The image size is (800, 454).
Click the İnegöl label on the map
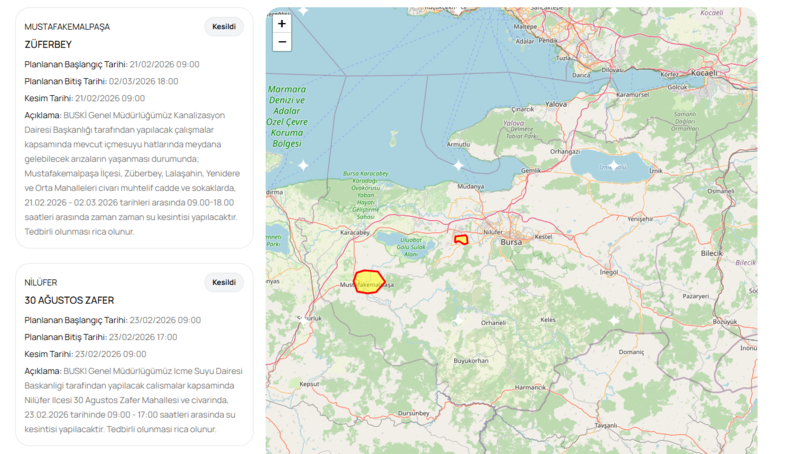609,272
